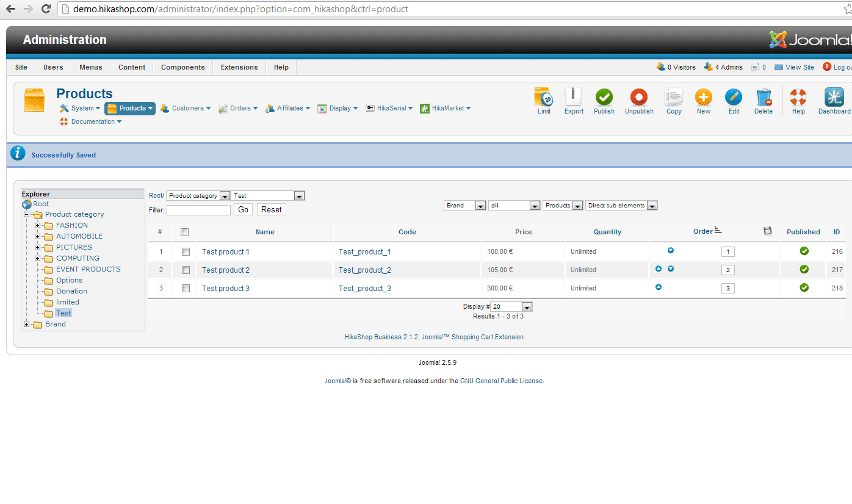Screen dimensions: 852x504
Task: Expand the PICTURES category node
Action: (37, 248)
